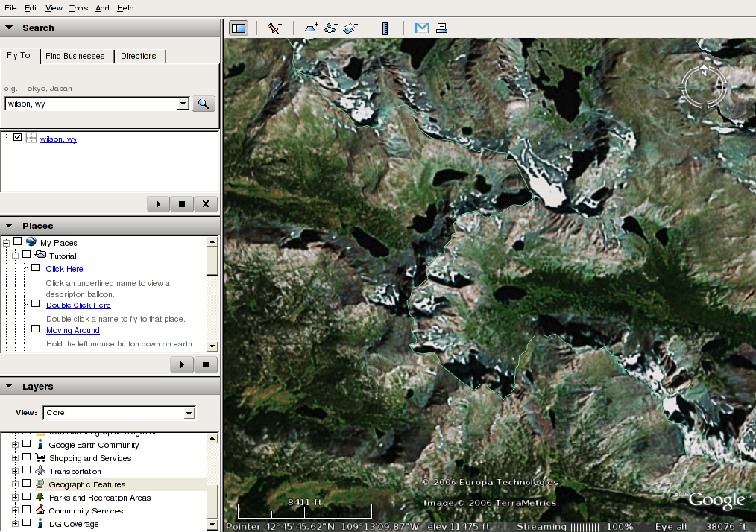This screenshot has width=756, height=532.
Task: Click the Community Services house icon
Action: 40,510
